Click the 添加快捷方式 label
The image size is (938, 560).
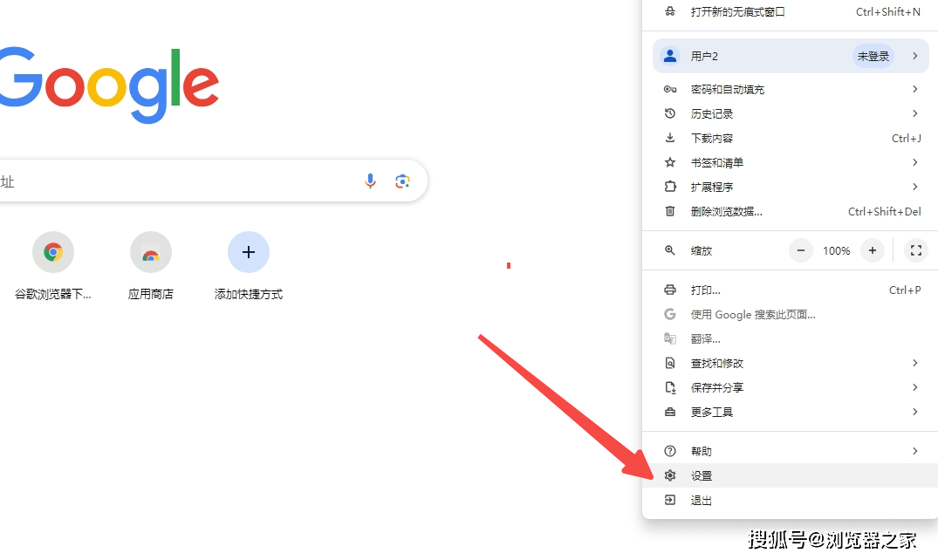pos(249,294)
